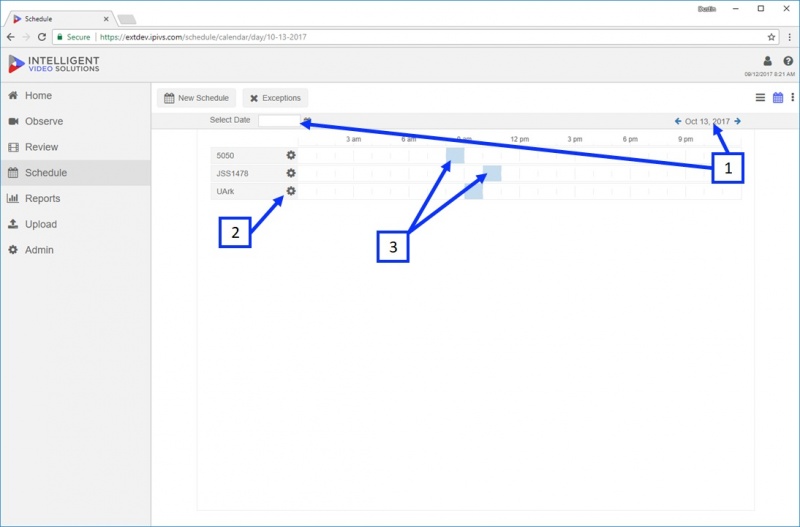
Task: Open the user account icon
Action: point(767,61)
